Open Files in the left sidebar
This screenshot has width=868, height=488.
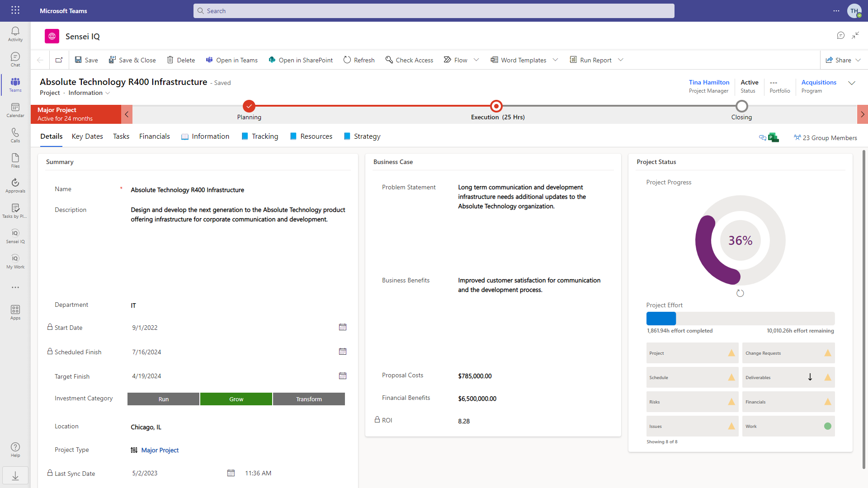tap(15, 160)
